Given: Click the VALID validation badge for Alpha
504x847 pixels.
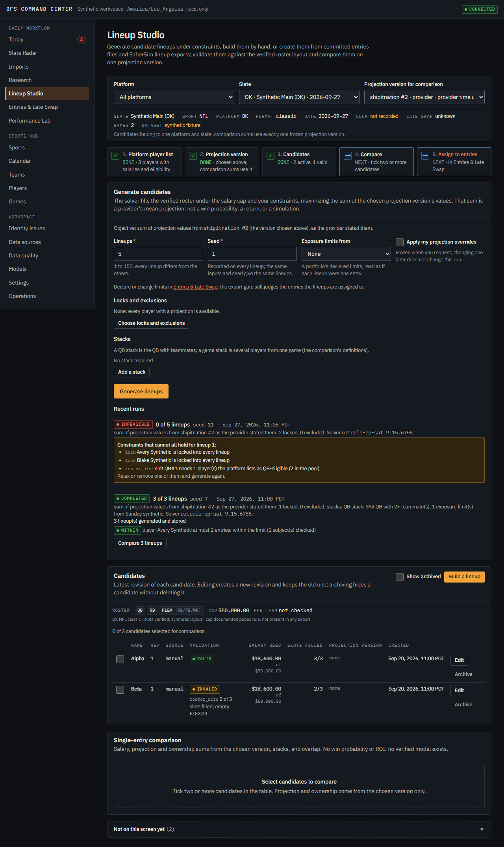Looking at the screenshot, I should pyautogui.click(x=202, y=659).
